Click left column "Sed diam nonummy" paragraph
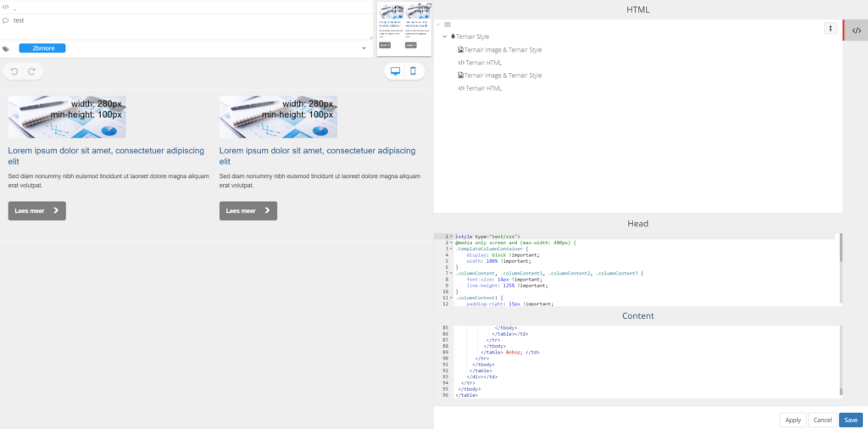The height and width of the screenshot is (429, 868). (x=108, y=181)
